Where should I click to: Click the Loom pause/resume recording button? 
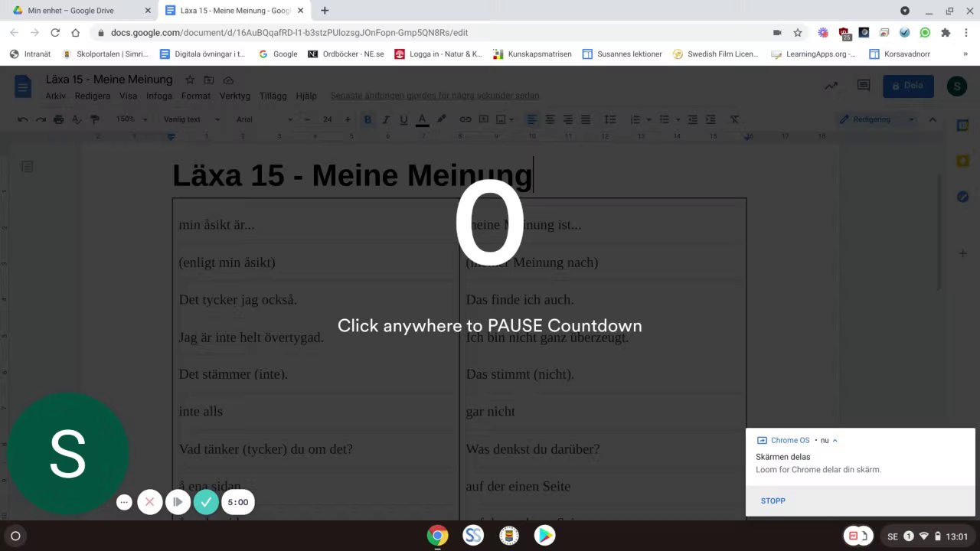[178, 502]
